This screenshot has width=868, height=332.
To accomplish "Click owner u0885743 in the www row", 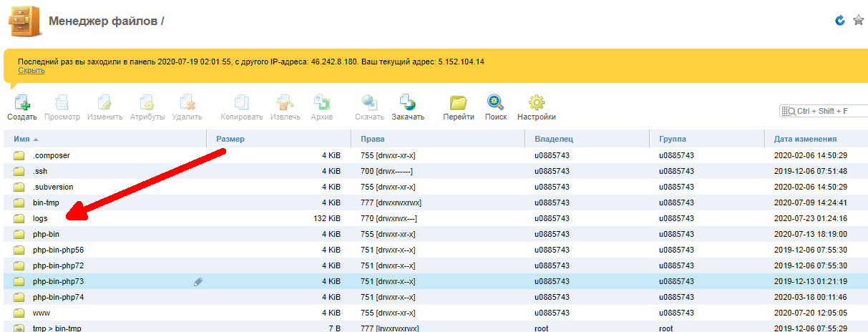I will 552,313.
